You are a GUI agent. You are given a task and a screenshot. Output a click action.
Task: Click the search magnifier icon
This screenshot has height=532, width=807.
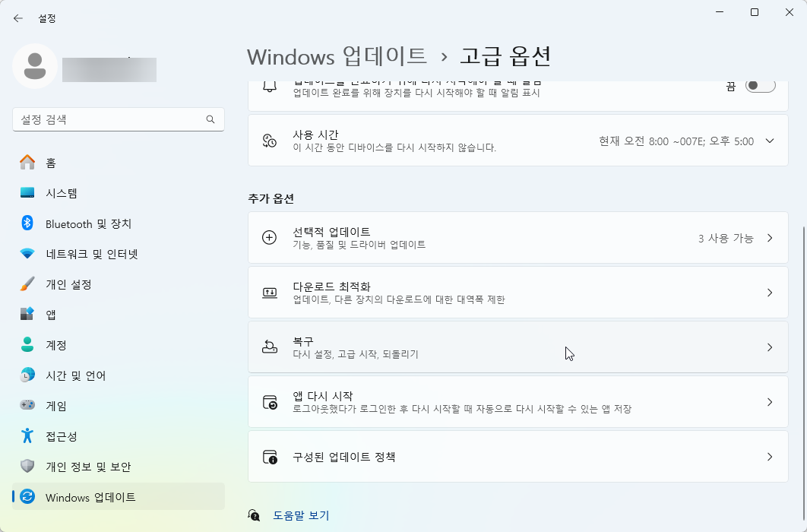click(210, 119)
